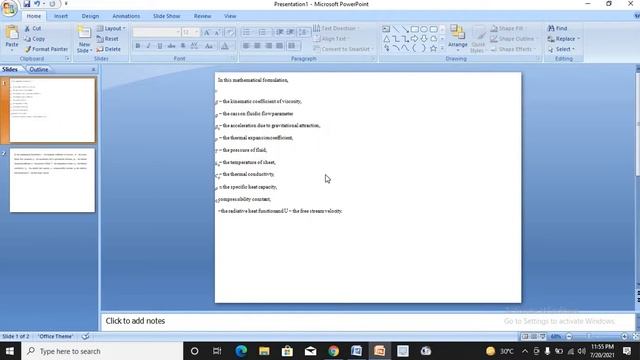The width and height of the screenshot is (640, 360).
Task: Toggle underline formatting
Action: click(160, 46)
